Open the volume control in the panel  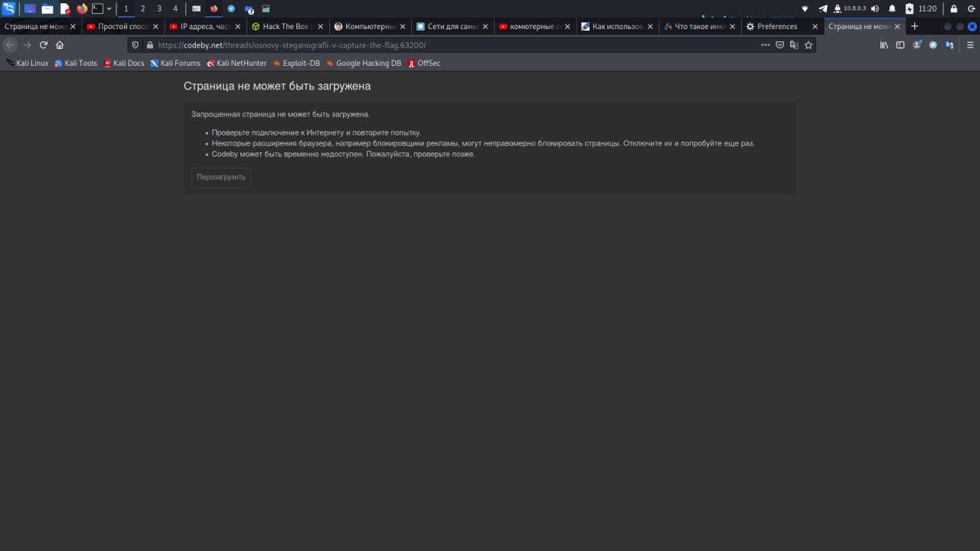875,8
